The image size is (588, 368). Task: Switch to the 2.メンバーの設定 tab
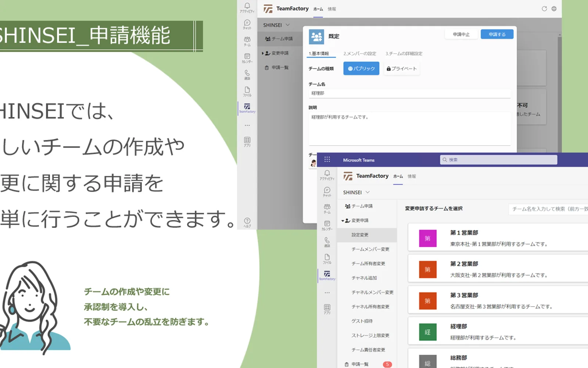(x=360, y=54)
